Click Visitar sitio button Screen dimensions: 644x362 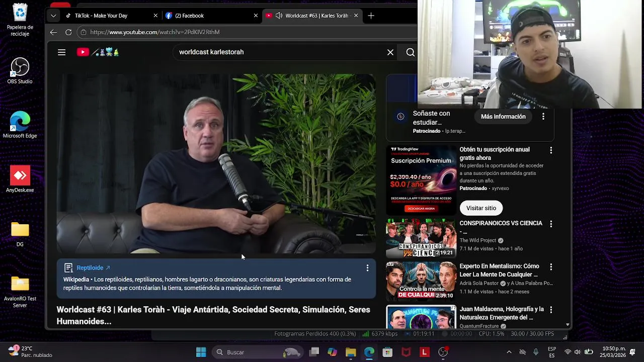481,208
